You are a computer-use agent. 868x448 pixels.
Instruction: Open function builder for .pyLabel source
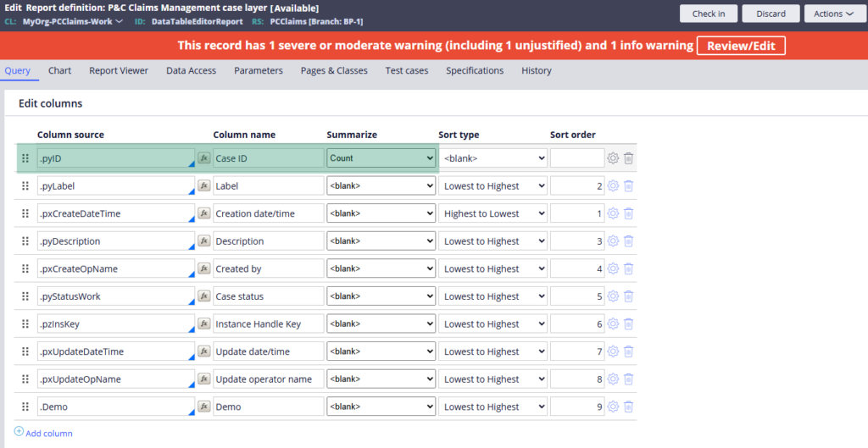point(203,185)
